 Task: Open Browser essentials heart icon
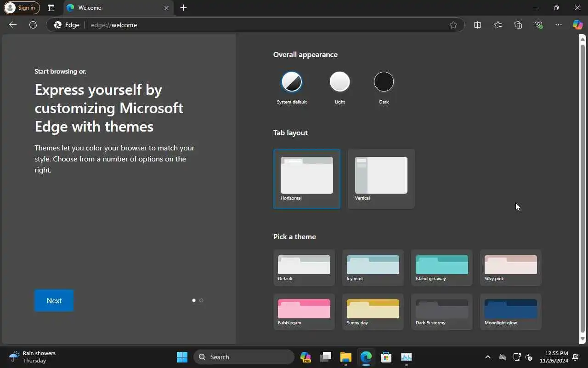538,25
